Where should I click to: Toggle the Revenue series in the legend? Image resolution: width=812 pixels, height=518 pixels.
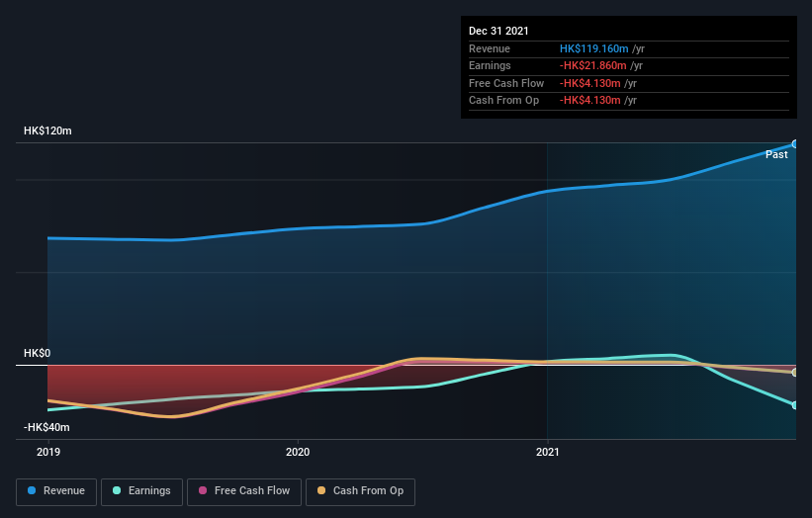point(57,491)
